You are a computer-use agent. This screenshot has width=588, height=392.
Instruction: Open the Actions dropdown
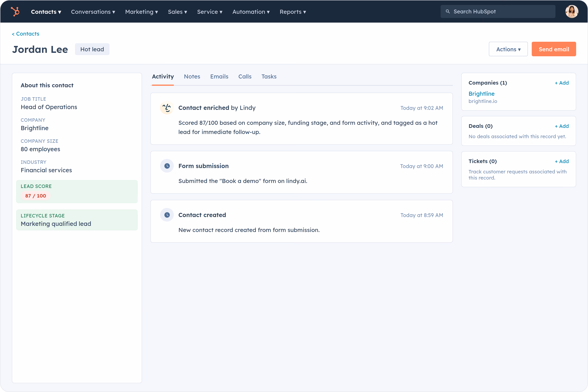[508, 49]
